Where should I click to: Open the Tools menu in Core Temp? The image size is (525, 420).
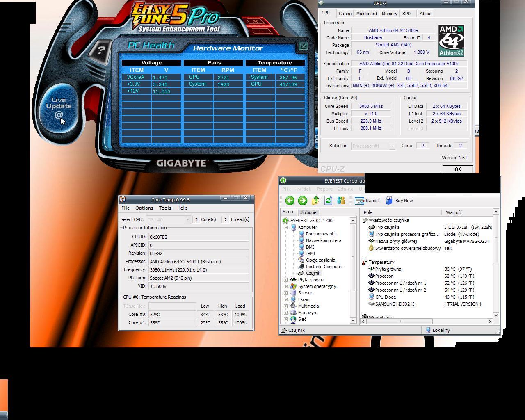tap(165, 208)
